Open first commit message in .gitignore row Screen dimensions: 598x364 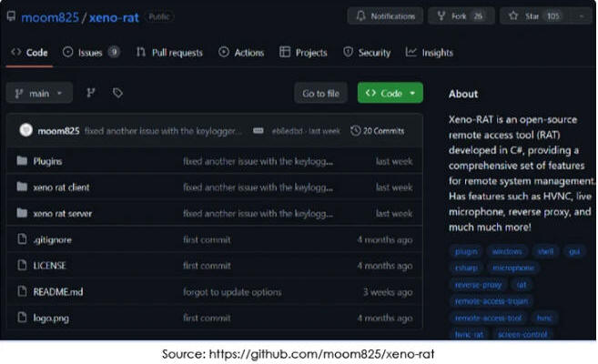207,239
